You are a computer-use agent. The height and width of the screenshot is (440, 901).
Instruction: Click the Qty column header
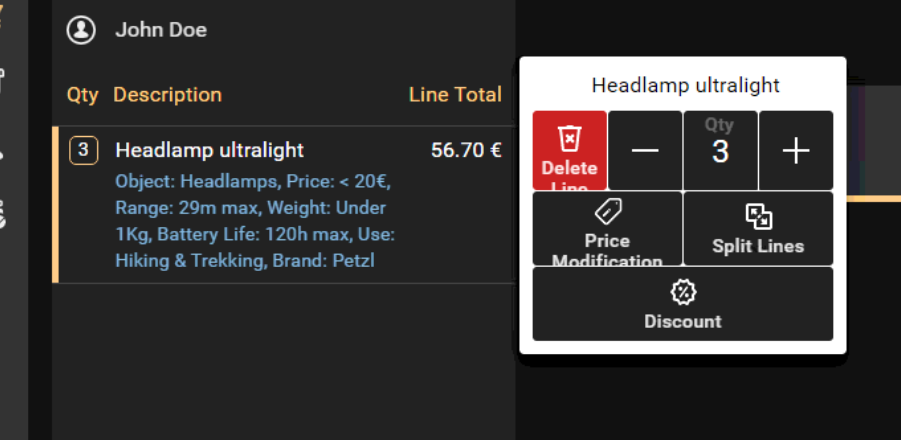click(x=82, y=95)
